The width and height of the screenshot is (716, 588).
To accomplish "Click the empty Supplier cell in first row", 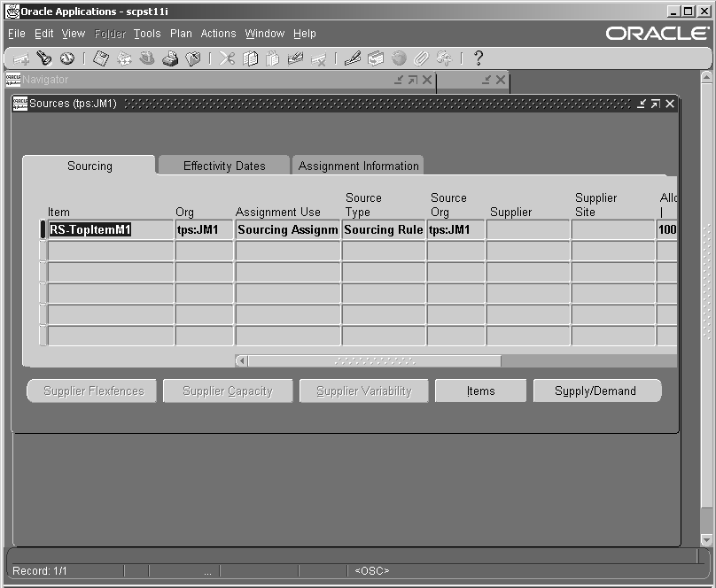I will [528, 230].
